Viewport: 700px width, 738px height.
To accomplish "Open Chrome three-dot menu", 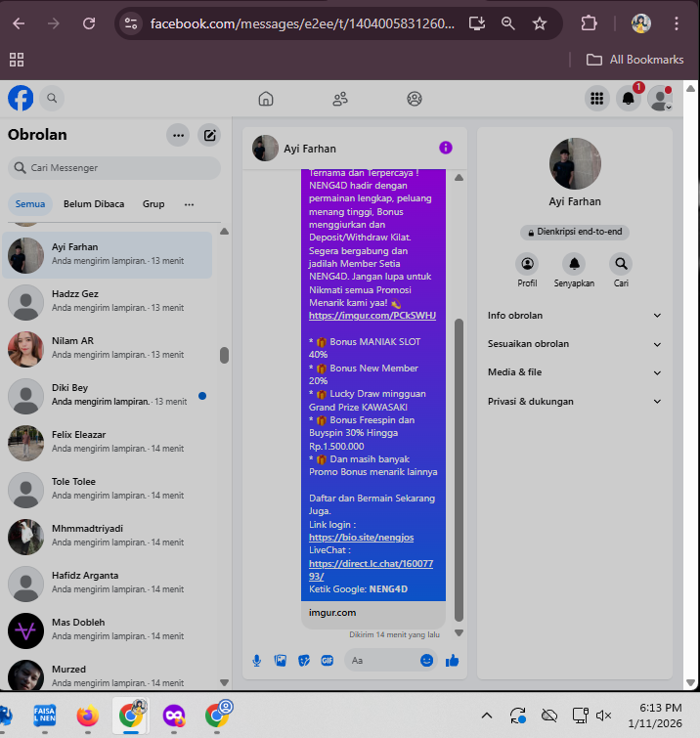I will pyautogui.click(x=676, y=23).
